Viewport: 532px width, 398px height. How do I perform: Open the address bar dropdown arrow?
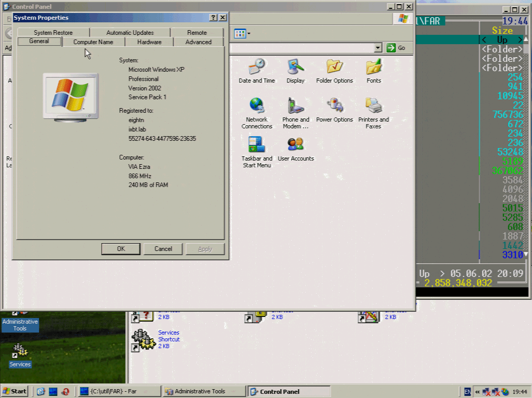coord(378,48)
